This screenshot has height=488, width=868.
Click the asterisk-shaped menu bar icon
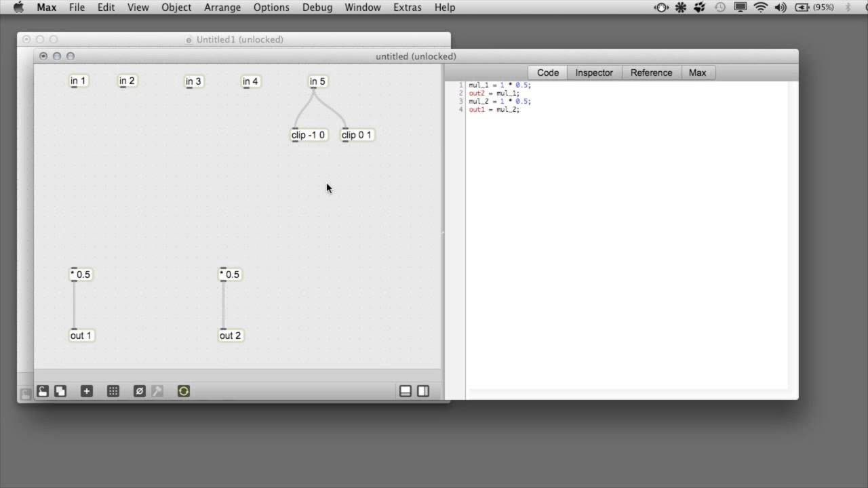coord(681,7)
